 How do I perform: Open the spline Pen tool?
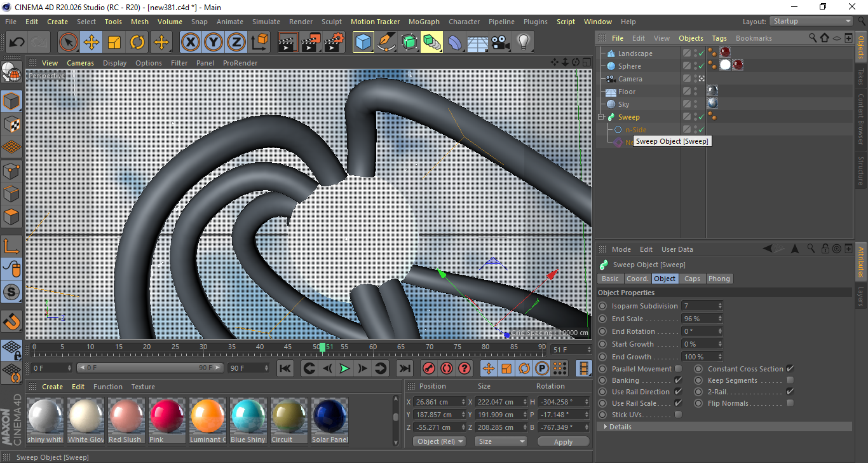point(386,43)
